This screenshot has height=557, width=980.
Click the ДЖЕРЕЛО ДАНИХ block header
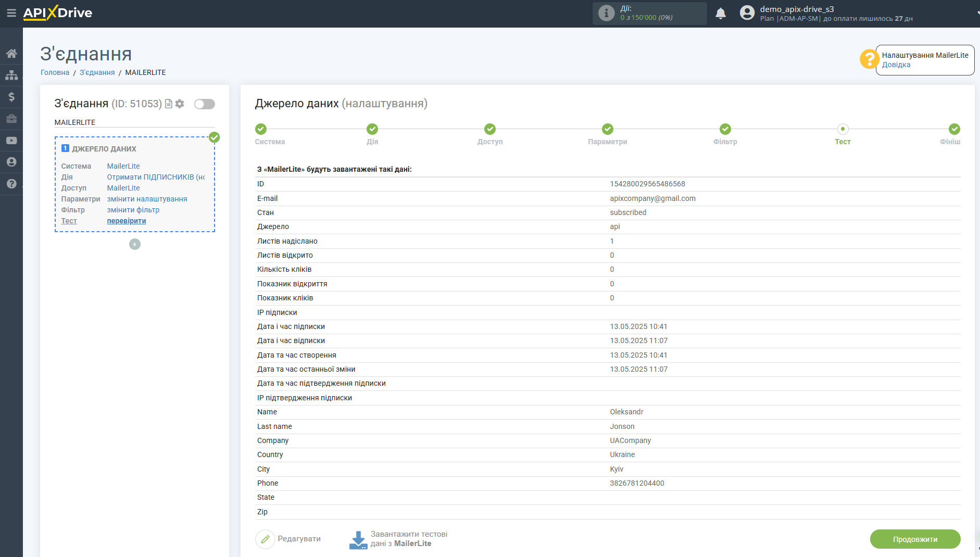[x=104, y=149]
